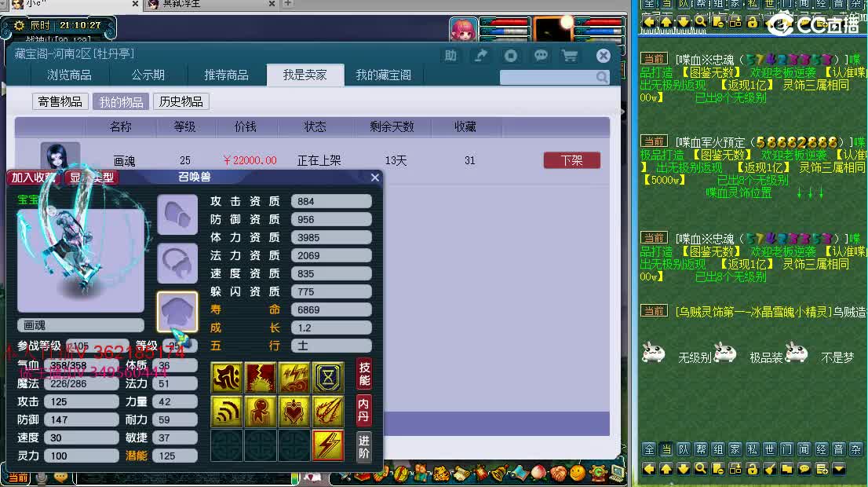868x487 pixels.
Task: Open the shopping cart icon on pavilion toolbar
Action: click(570, 55)
